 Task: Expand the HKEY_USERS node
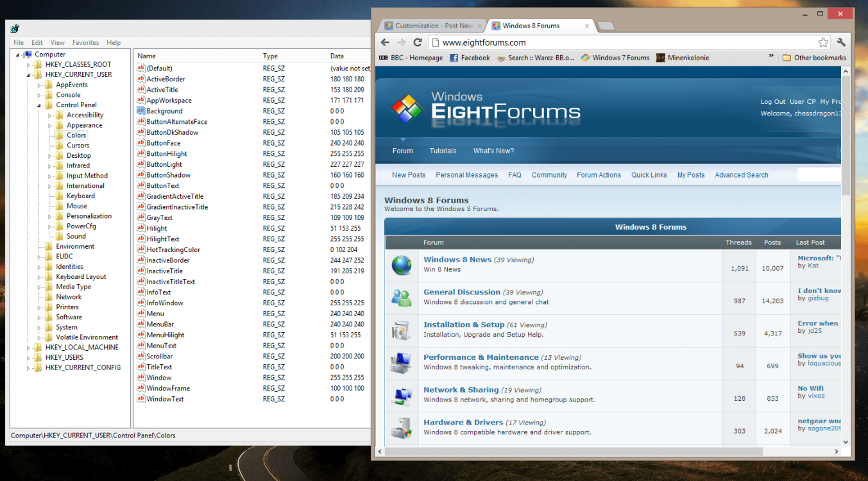[x=29, y=358]
